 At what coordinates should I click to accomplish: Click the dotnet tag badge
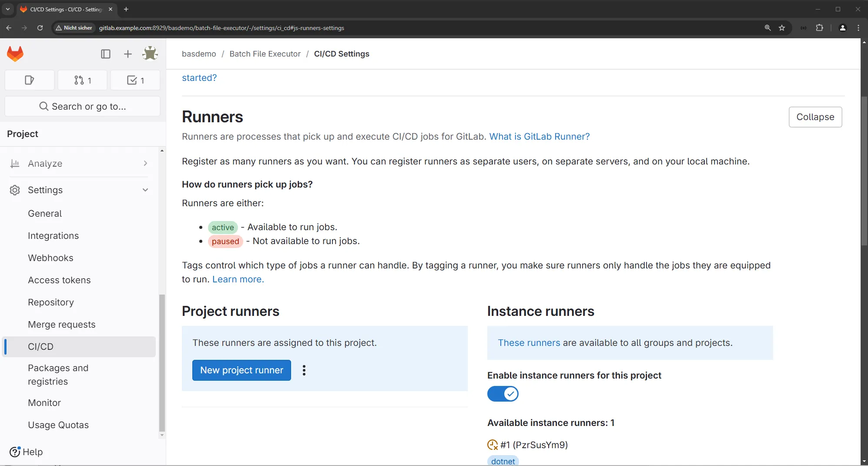[503, 461]
